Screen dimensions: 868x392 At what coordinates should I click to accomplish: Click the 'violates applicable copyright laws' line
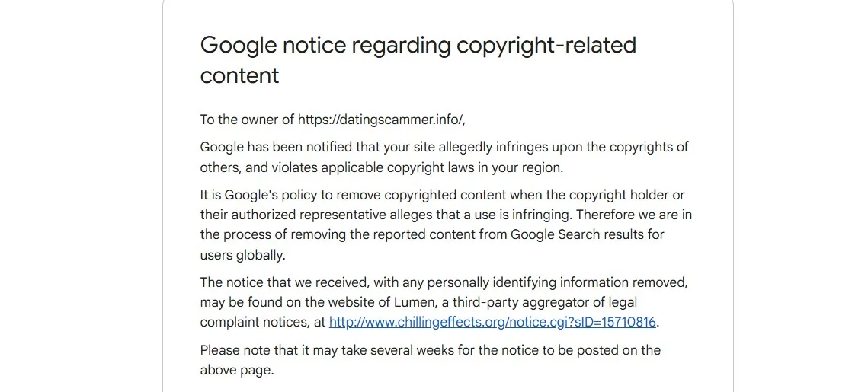(381, 167)
